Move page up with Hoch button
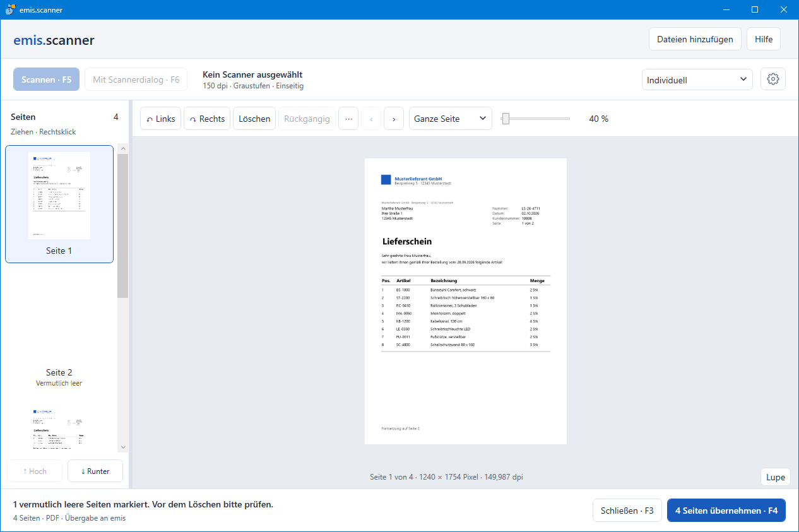Viewport: 799px width, 532px height. [35, 471]
